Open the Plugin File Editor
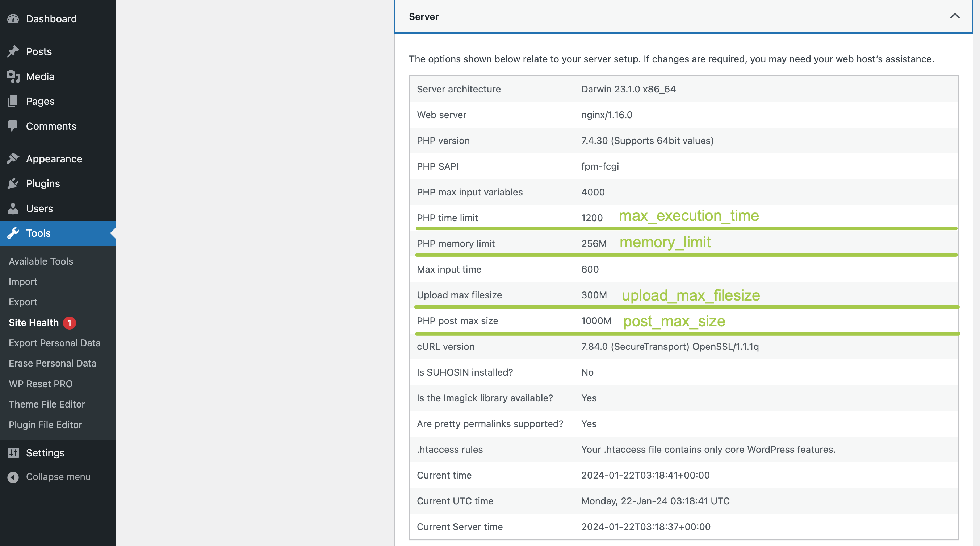980x546 pixels. 45,425
